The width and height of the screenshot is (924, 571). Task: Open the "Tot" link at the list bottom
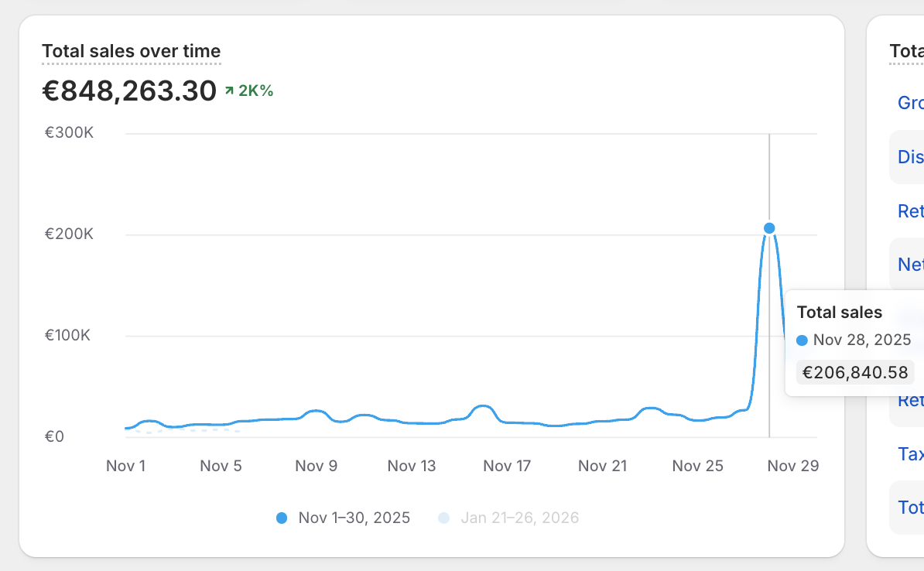[x=910, y=508]
